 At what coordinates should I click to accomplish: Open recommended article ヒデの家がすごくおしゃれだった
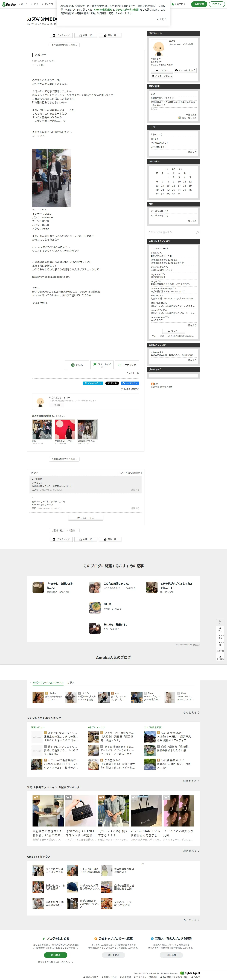click(x=176, y=586)
